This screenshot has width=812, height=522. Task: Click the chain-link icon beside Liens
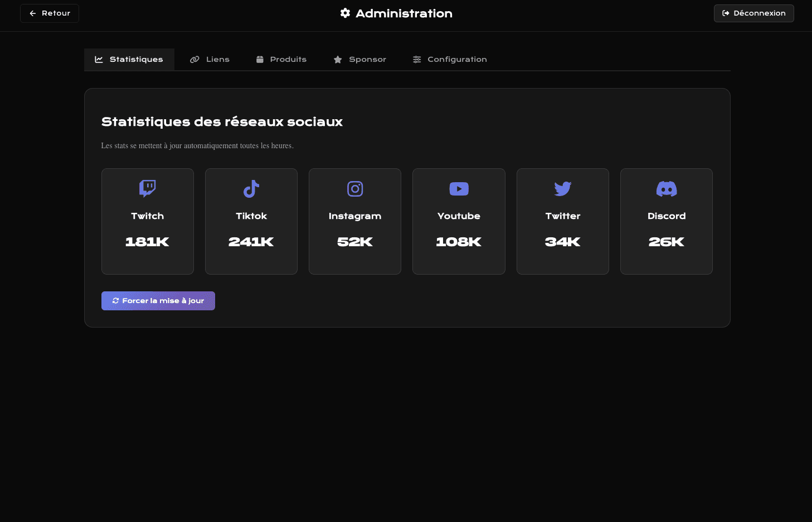195,59
